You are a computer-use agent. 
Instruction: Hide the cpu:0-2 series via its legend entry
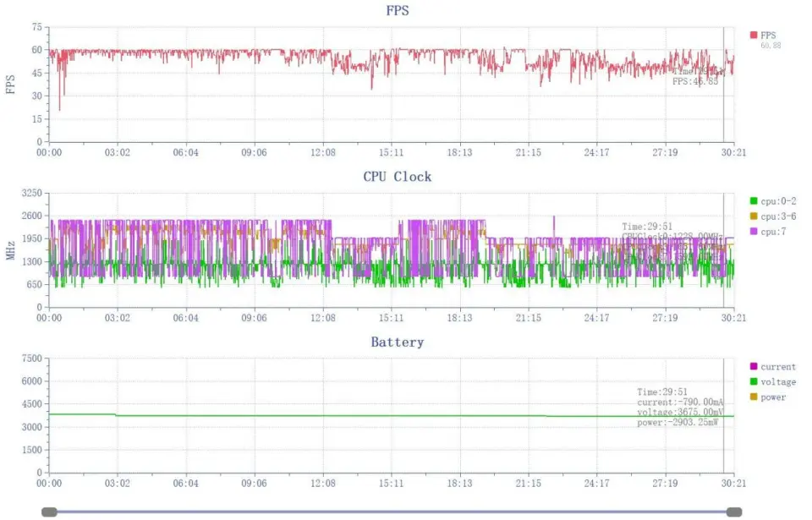772,201
